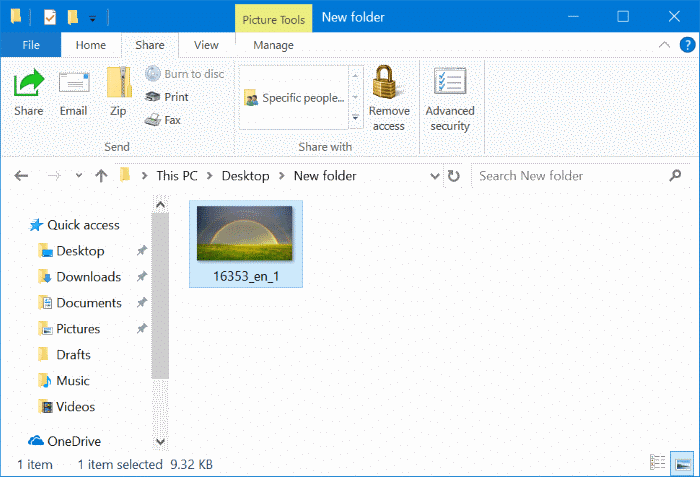Unpin Desktop from Quick access

(142, 251)
